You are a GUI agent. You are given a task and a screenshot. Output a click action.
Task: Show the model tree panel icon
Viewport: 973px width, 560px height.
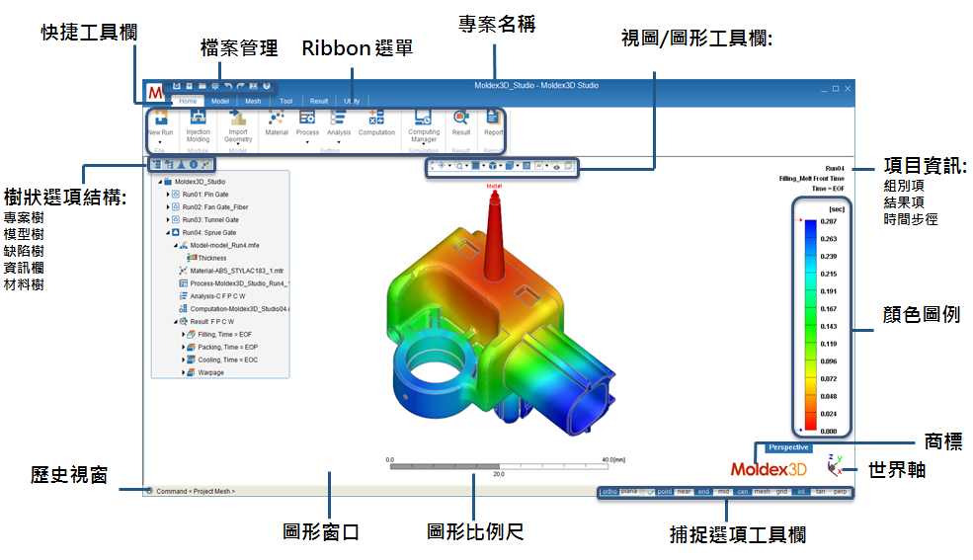[169, 164]
